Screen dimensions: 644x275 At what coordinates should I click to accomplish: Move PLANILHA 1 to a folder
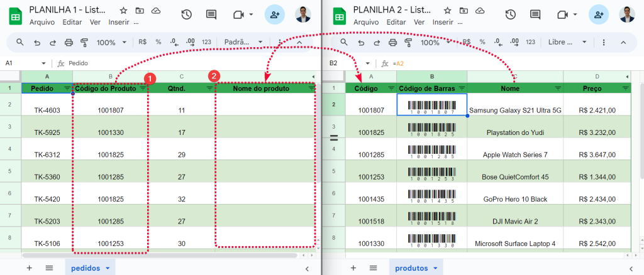[x=140, y=11]
